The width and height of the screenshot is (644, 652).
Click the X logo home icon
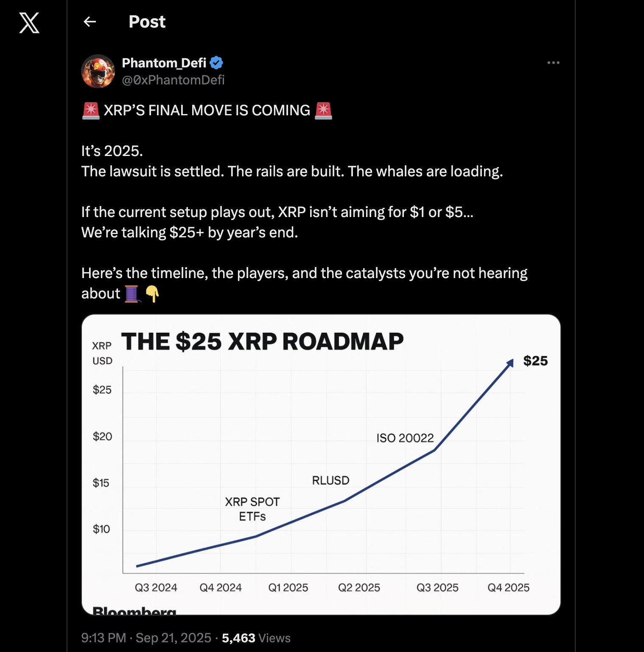click(x=29, y=22)
